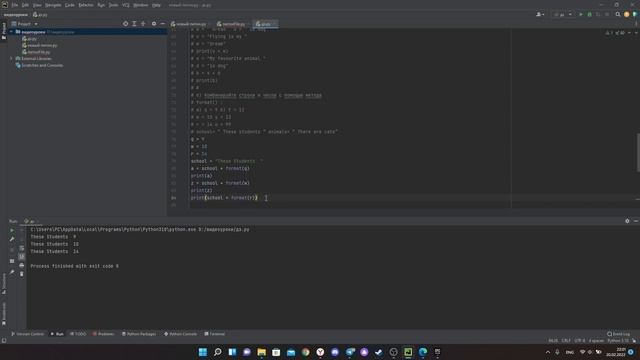Open Version Control tool window

(x=27, y=334)
